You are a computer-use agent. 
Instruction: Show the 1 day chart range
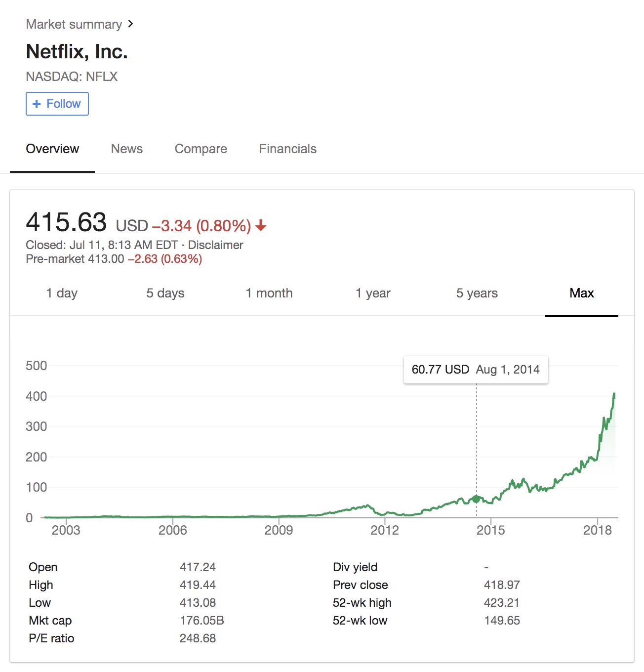point(62,293)
